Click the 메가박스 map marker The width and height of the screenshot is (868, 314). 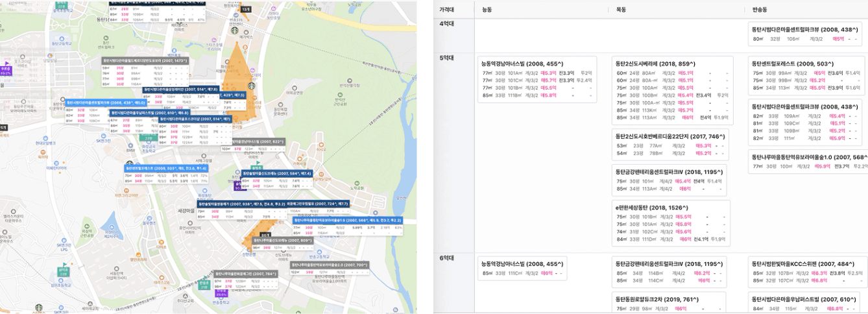point(246,32)
